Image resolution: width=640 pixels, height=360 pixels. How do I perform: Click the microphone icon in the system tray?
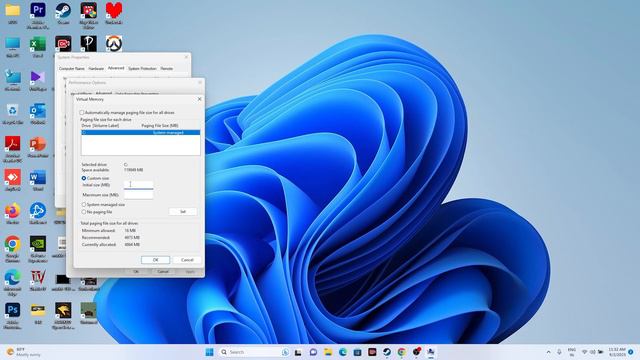click(x=559, y=352)
